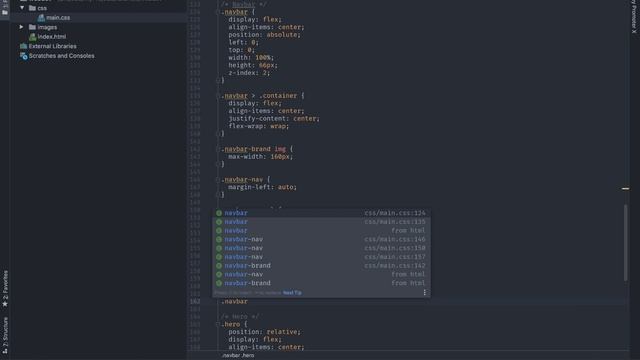Click the error stripe marker on right gutter
The image size is (640, 360).
click(x=625, y=189)
